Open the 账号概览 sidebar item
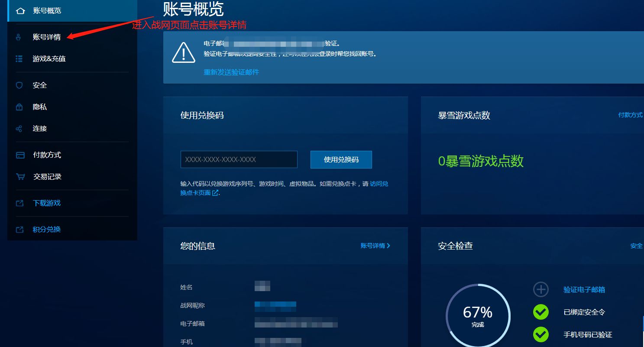Screen dimensions: 644x347 (72, 11)
